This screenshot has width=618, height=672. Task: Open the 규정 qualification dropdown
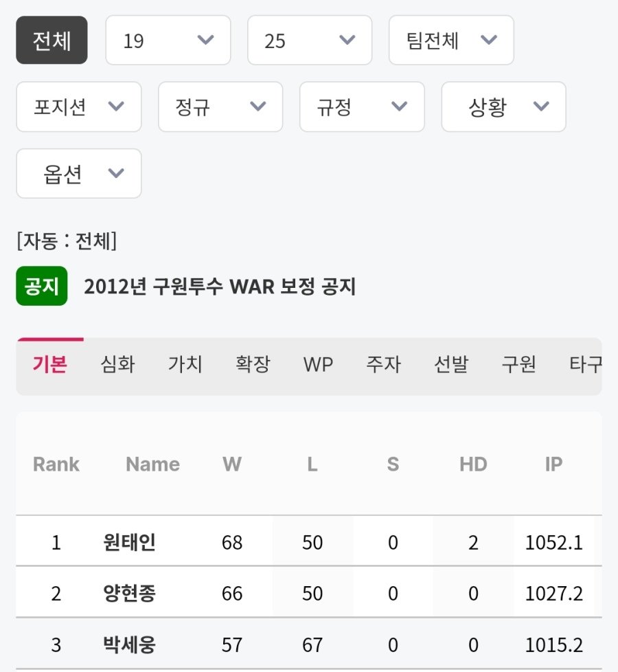tap(361, 107)
